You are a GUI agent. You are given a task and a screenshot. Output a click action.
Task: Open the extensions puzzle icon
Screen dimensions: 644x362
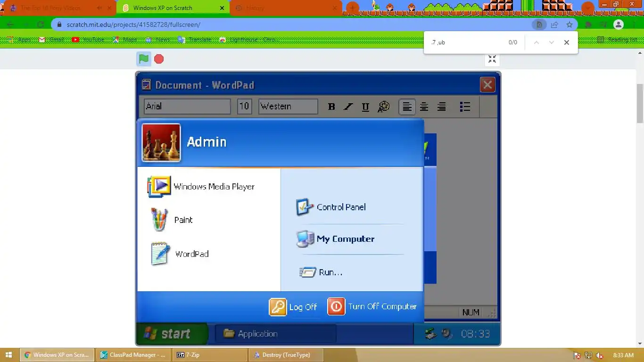tap(588, 25)
